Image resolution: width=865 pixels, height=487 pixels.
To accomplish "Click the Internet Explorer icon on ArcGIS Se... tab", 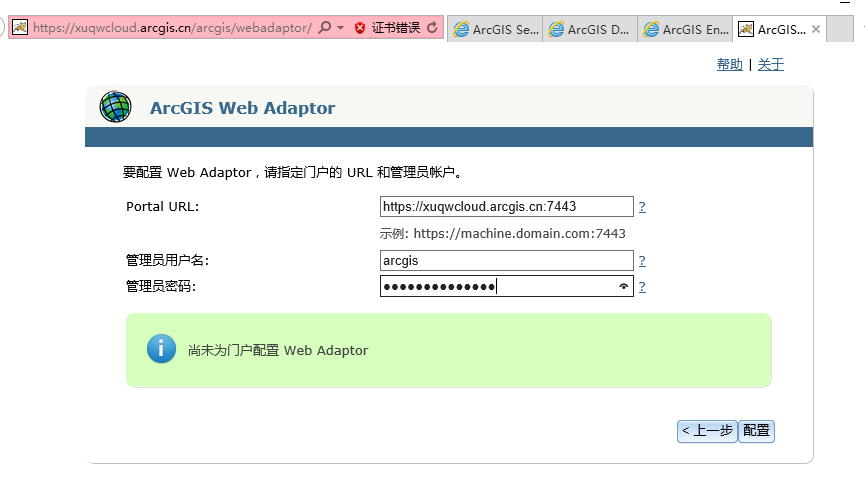I will (461, 29).
